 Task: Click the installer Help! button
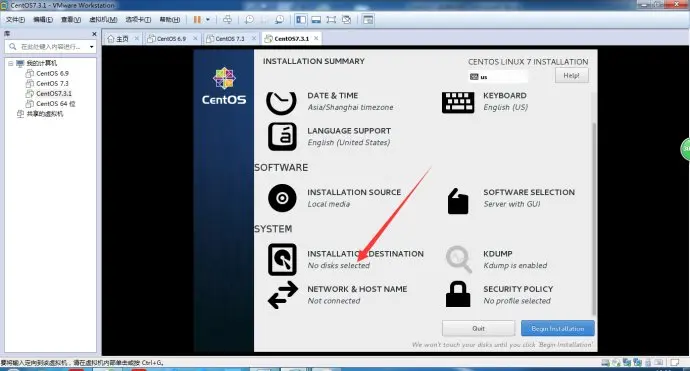(571, 76)
